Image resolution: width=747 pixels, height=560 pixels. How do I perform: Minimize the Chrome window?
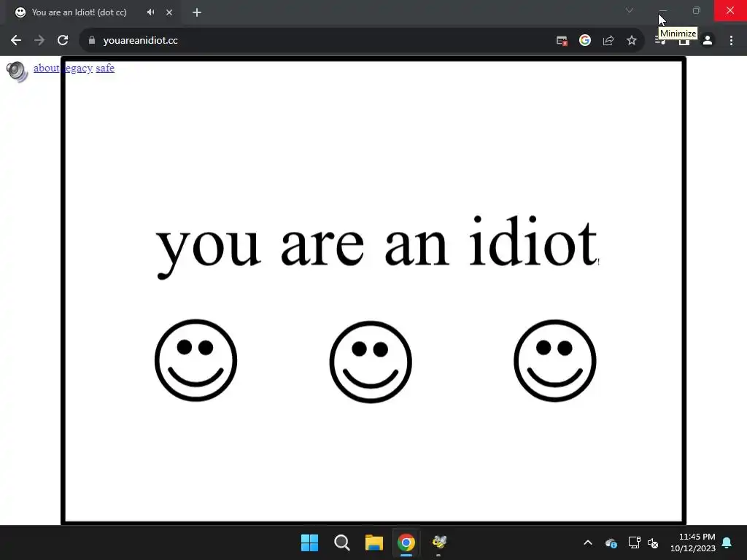[662, 10]
